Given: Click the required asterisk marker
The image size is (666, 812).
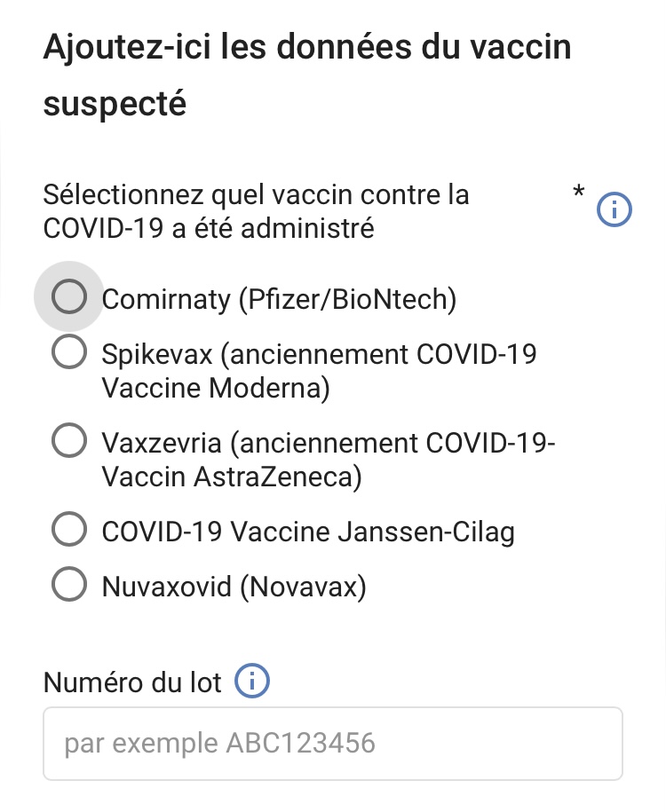Looking at the screenshot, I should 579,191.
